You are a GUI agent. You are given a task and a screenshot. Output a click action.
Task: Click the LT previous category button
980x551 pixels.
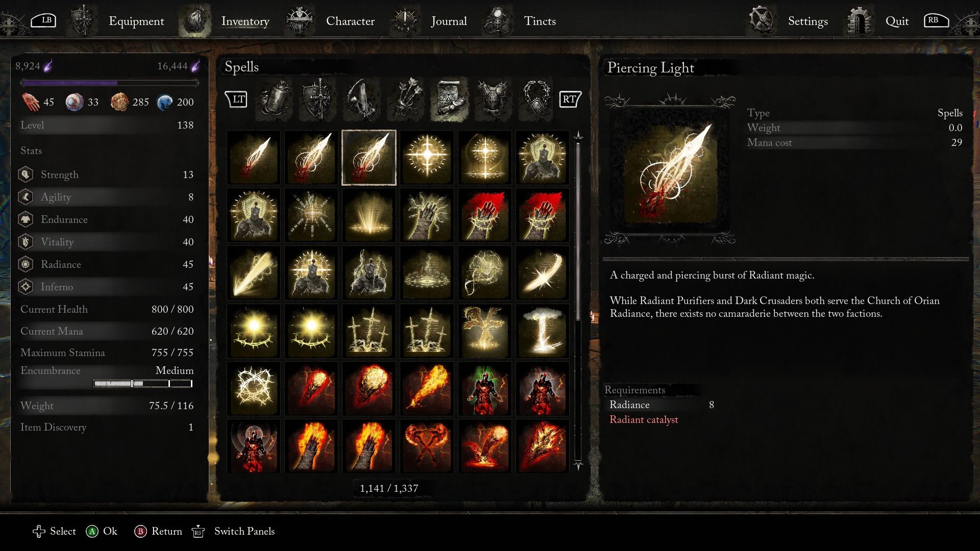pos(236,99)
